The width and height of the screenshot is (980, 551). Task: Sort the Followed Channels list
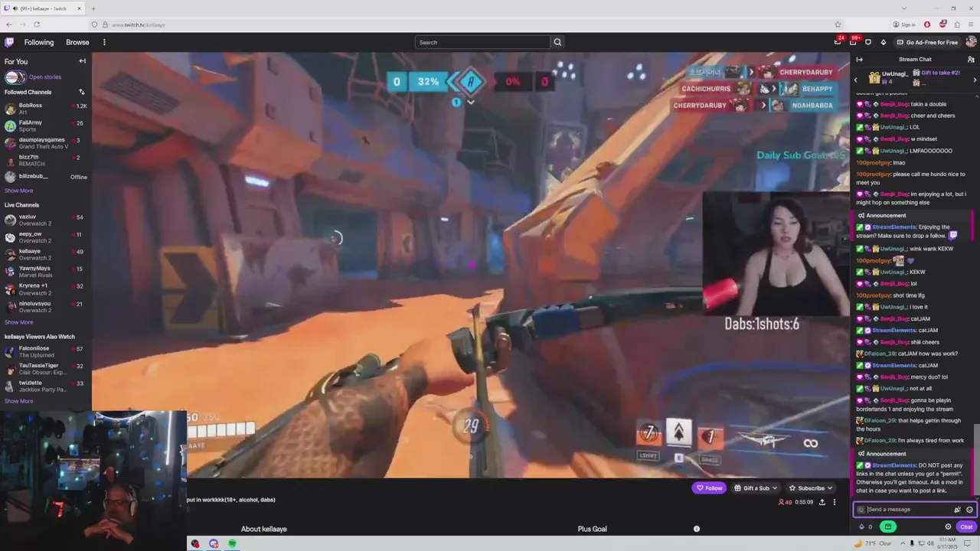point(82,92)
